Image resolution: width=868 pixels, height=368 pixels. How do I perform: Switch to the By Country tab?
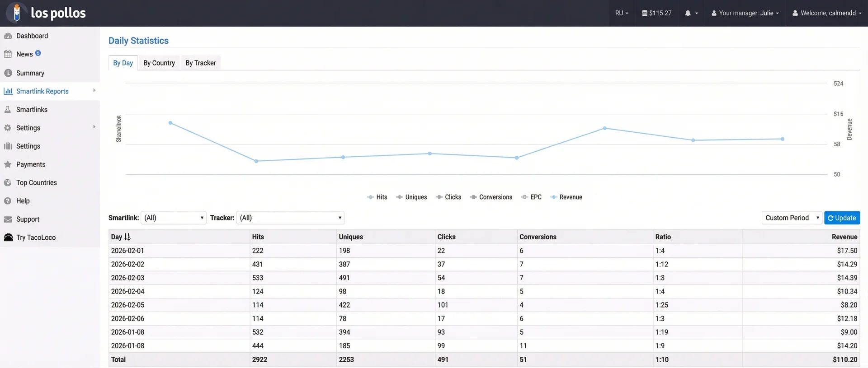click(159, 63)
